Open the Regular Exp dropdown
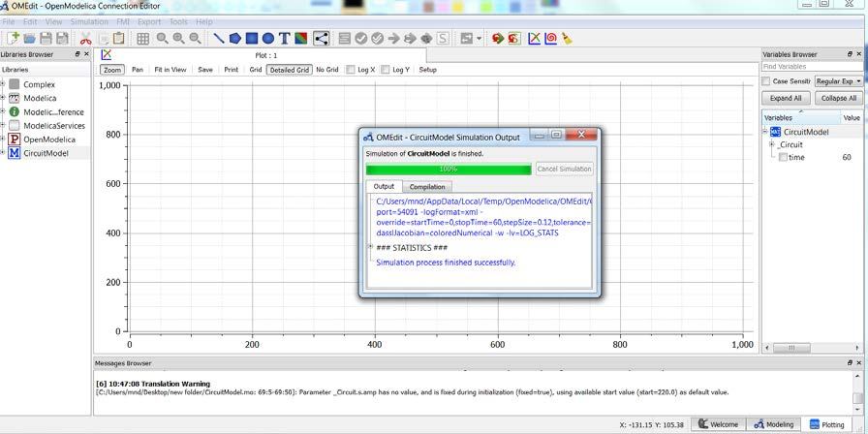This screenshot has height=434, width=868. coord(839,81)
